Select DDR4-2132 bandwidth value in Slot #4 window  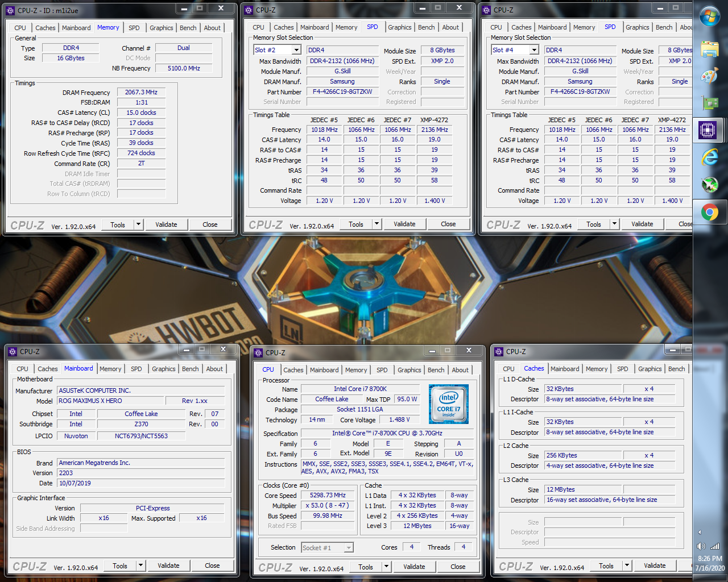point(580,61)
